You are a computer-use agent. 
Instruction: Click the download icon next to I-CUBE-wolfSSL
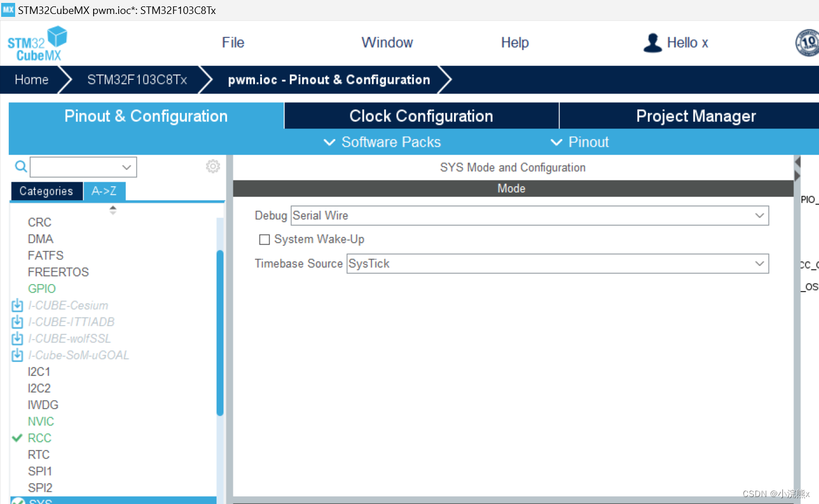[17, 339]
